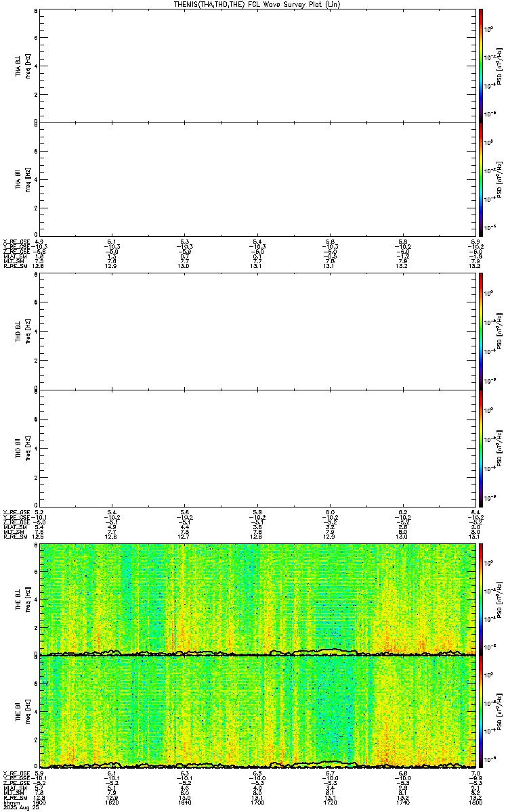Click the 'THE B⊥ freq [Hz]' axis label
This screenshot has width=508, height=812.
[x=24, y=598]
